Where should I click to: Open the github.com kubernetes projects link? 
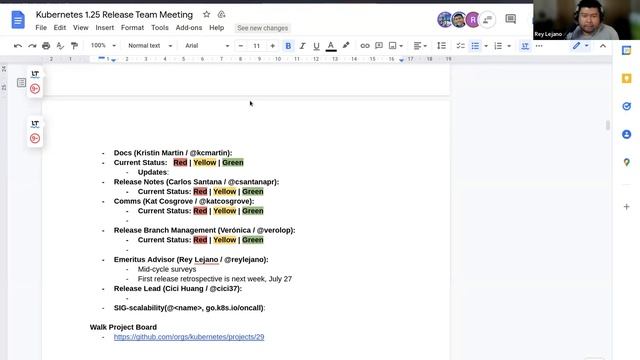pyautogui.click(x=189, y=337)
